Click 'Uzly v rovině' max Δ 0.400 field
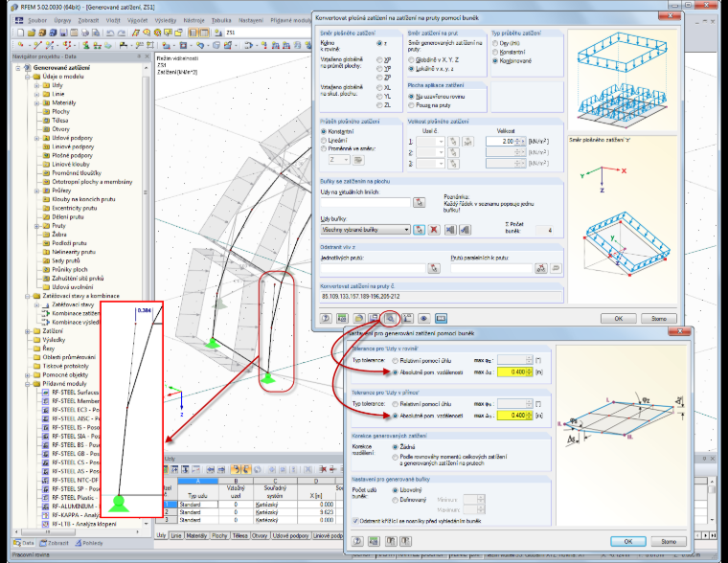 click(x=512, y=372)
